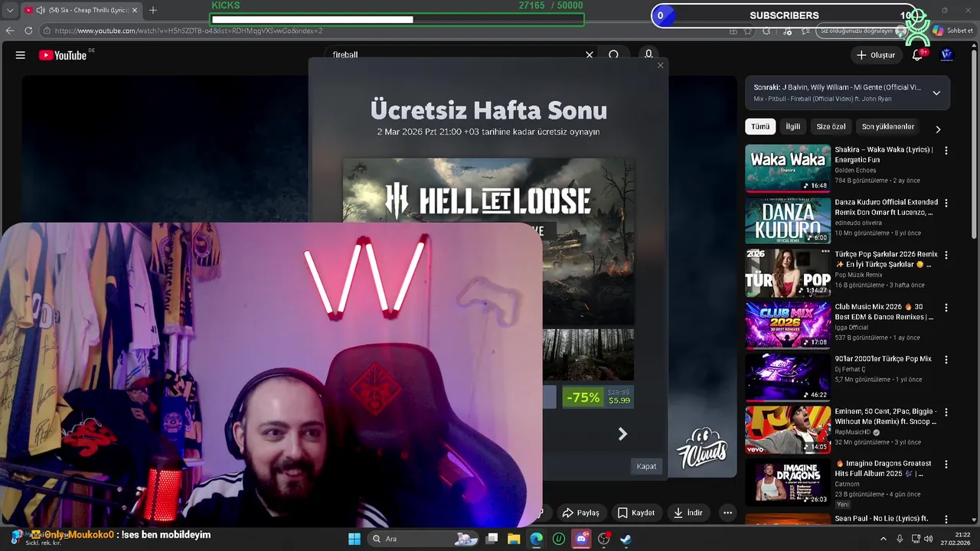This screenshot has width=980, height=551.
Task: Open File Explorer from taskbar
Action: tap(514, 539)
